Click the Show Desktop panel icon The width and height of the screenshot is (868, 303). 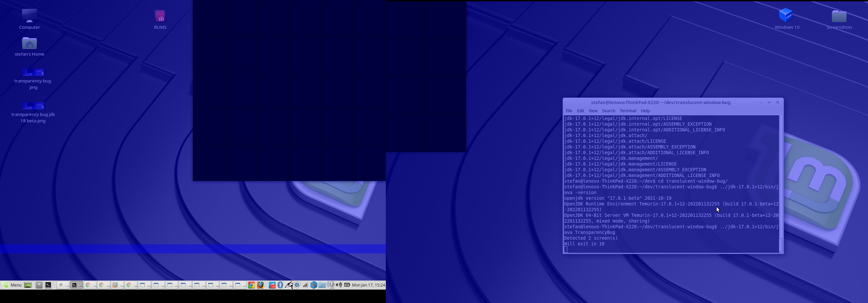pos(28,285)
